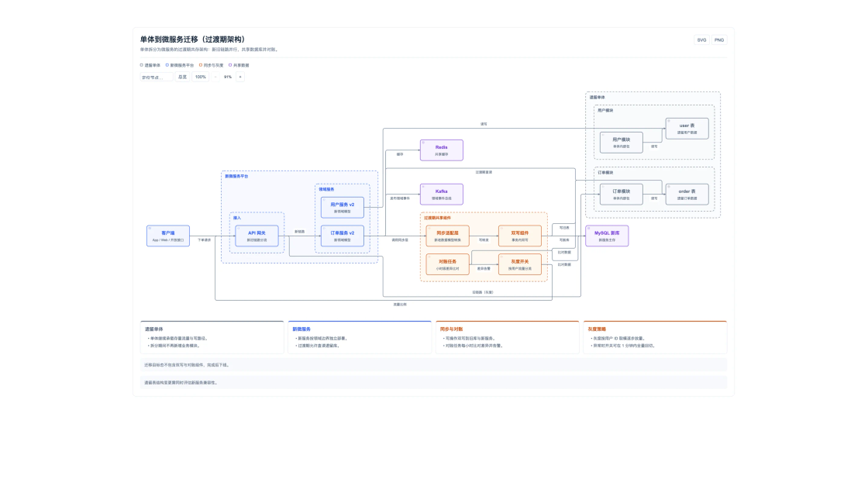Zoom out with the minus button
868x496 pixels.
[215, 77]
